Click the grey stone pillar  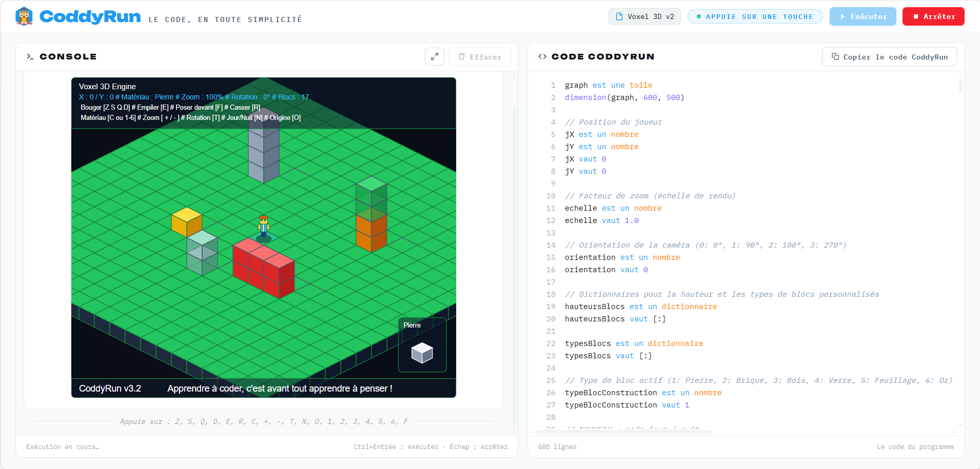point(264,146)
